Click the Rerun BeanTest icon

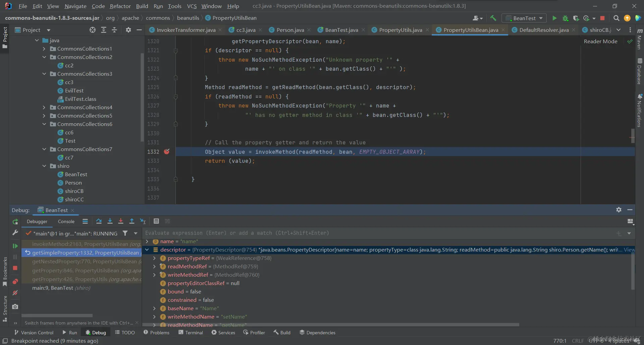tap(15, 222)
